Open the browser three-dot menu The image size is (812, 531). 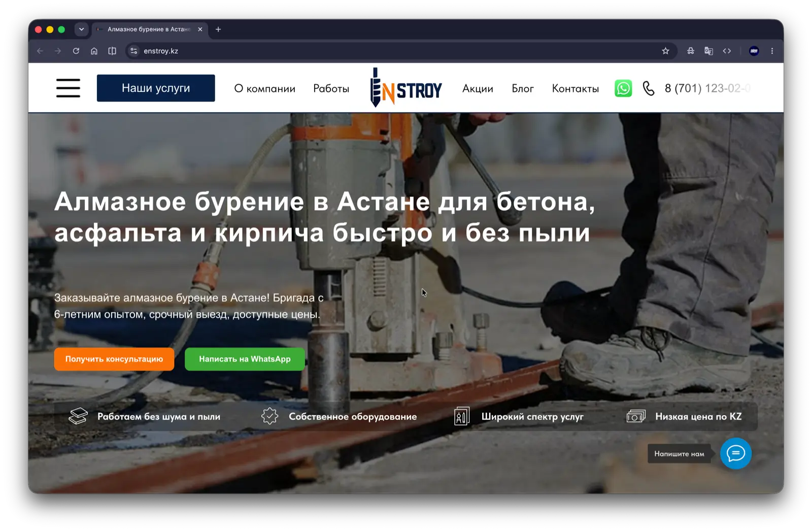click(x=772, y=51)
